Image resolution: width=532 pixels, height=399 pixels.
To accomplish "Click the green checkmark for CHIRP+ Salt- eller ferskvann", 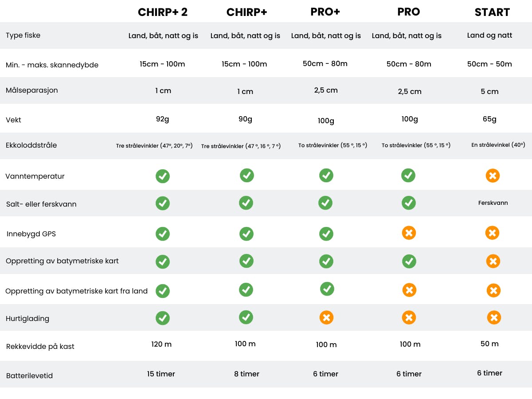I will [246, 203].
